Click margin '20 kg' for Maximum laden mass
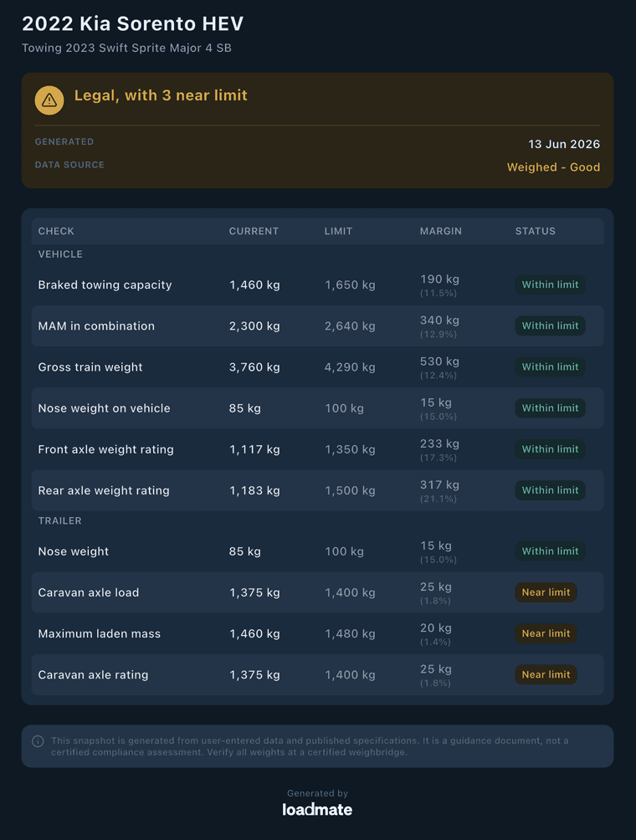 pyautogui.click(x=436, y=628)
